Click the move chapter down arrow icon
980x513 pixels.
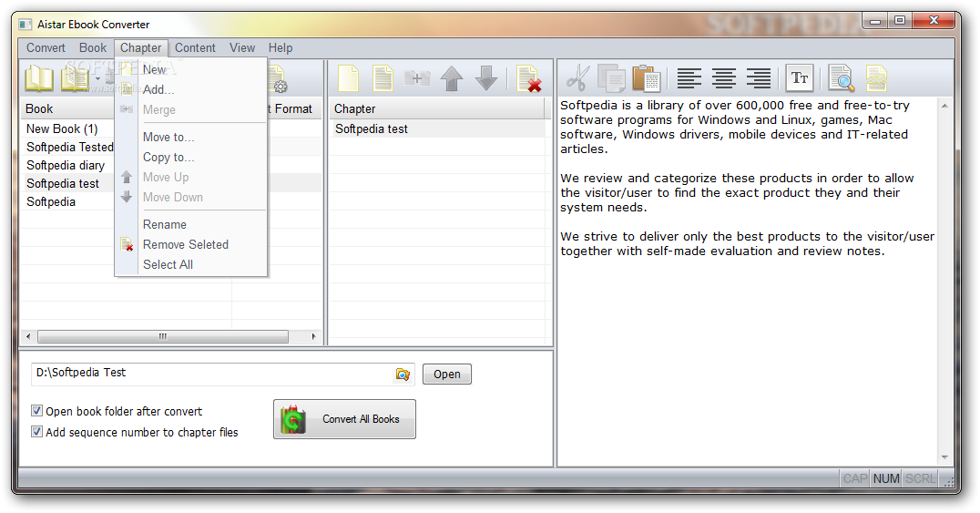(x=486, y=79)
